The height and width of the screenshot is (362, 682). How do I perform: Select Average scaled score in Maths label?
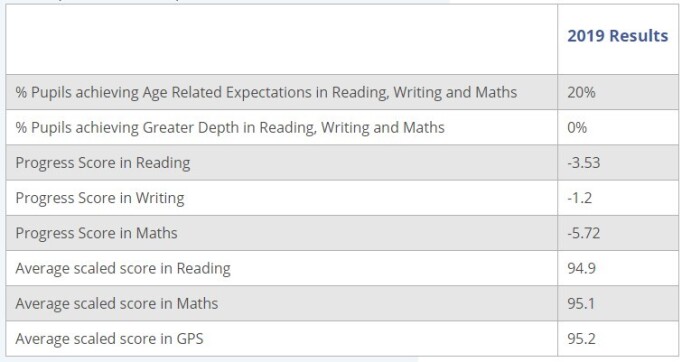117,304
